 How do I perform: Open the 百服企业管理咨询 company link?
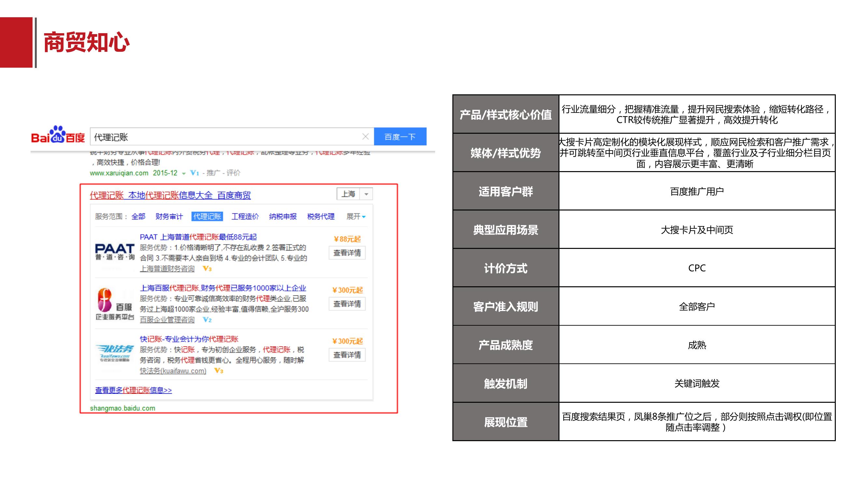[x=167, y=319]
